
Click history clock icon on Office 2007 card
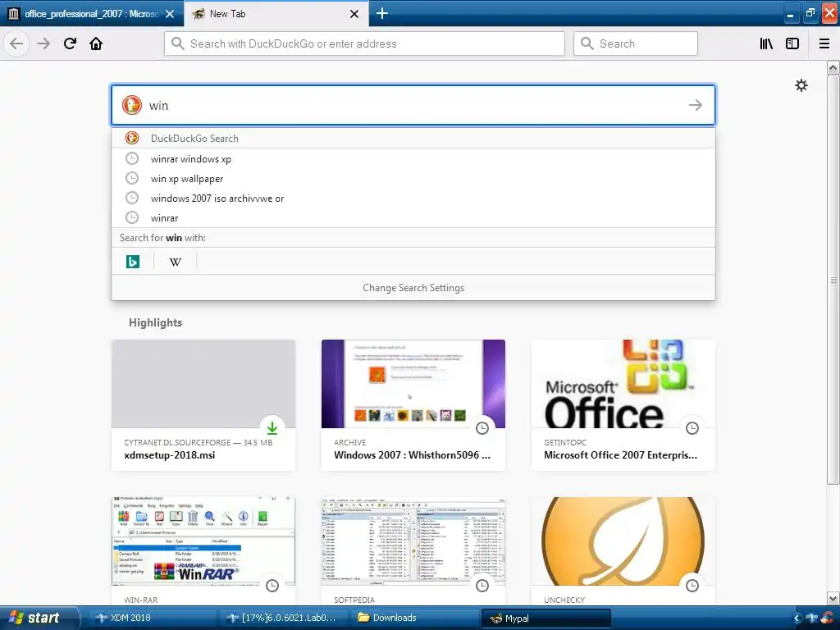tap(692, 428)
